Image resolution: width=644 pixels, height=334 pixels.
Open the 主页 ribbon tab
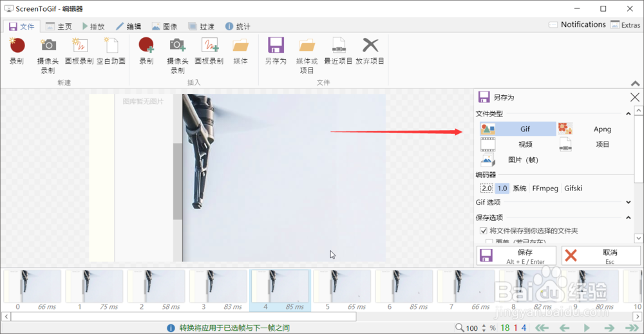[59, 26]
